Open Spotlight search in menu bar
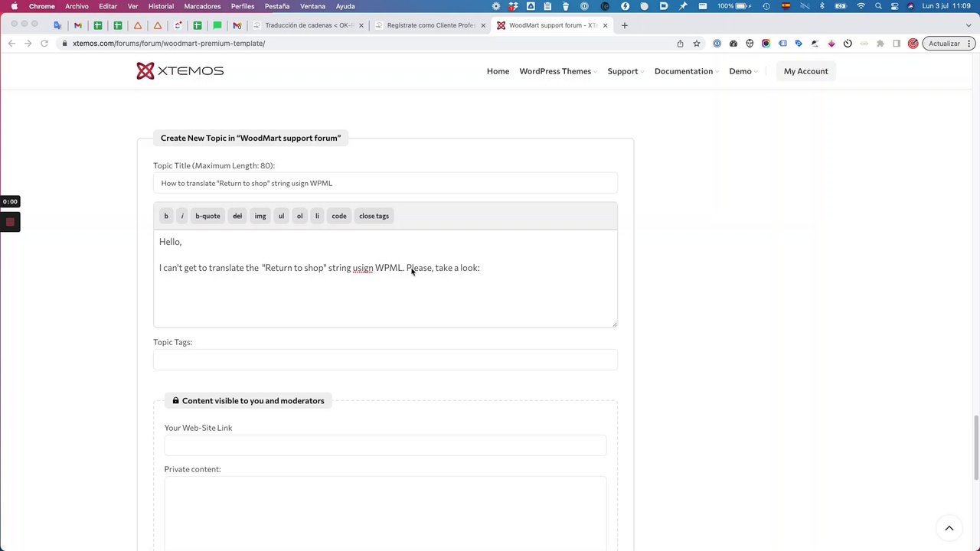The image size is (980, 551). 878,6
